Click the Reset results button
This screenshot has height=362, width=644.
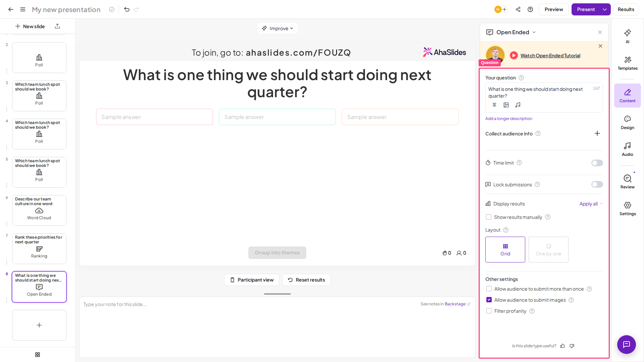pyautogui.click(x=306, y=280)
